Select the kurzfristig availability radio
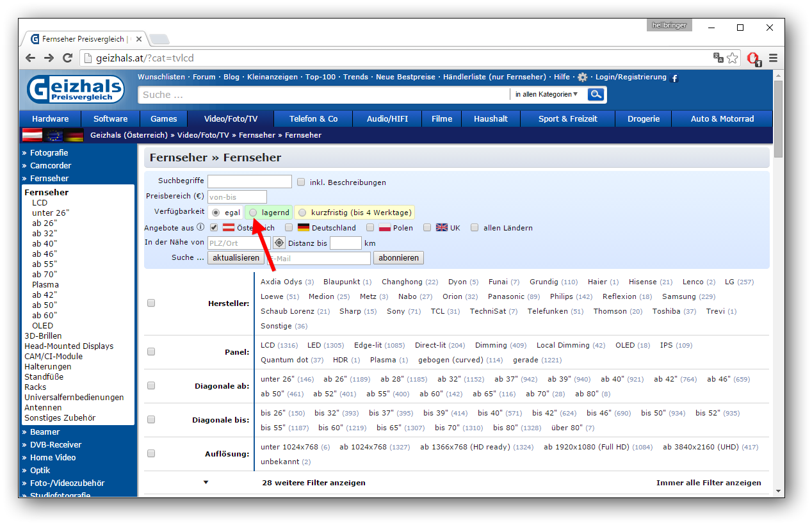The width and height of the screenshot is (812, 525). point(302,213)
